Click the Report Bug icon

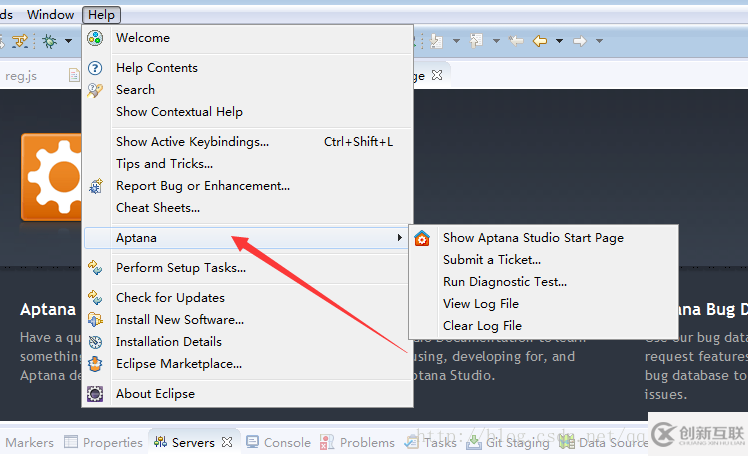(x=95, y=186)
